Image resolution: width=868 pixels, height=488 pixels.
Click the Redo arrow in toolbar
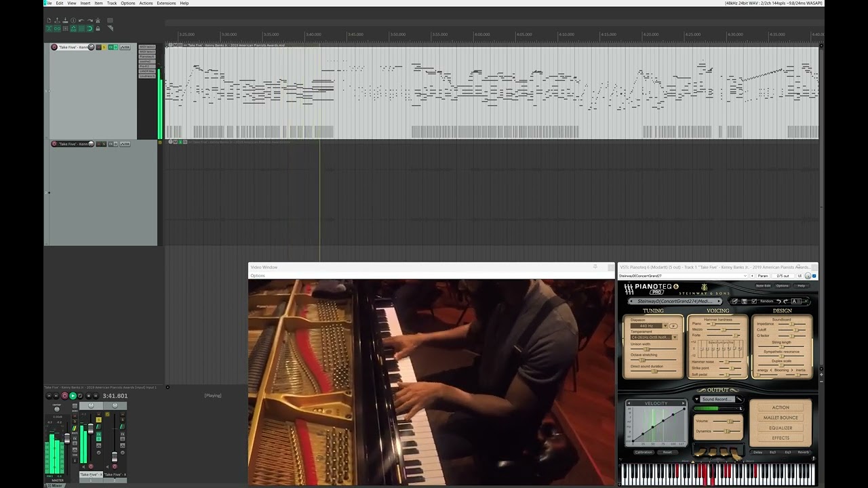(90, 20)
